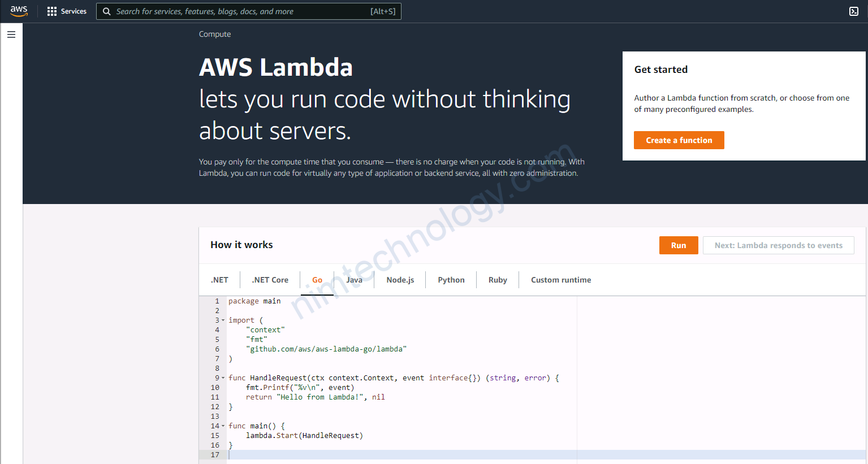Click the AWS logo home icon
This screenshot has height=464, width=868.
point(19,11)
